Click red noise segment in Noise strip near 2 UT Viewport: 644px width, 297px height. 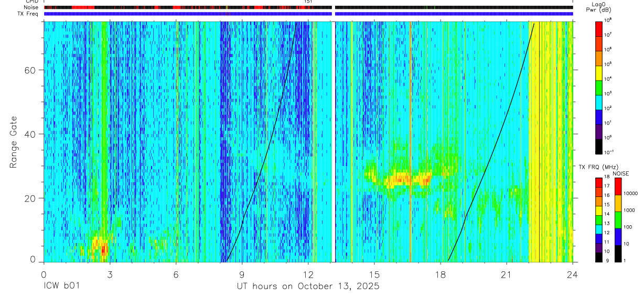[83, 7]
